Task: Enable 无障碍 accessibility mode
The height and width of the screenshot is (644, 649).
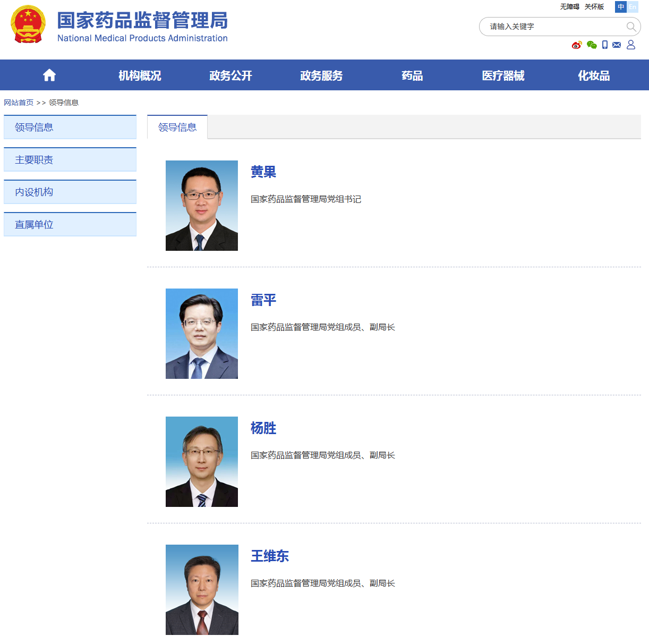Action: pos(569,7)
